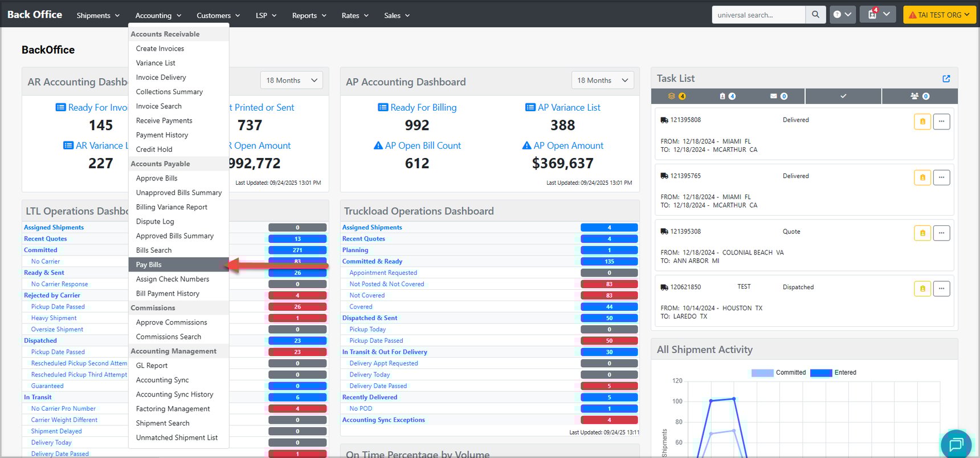980x458 pixels.
Task: Expand the help question mark dropdown
Action: (x=842, y=15)
